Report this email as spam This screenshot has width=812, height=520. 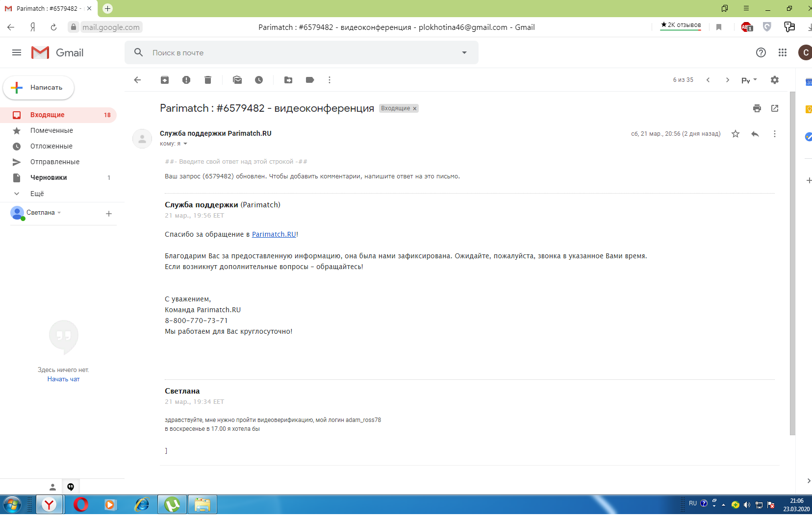[x=186, y=80]
